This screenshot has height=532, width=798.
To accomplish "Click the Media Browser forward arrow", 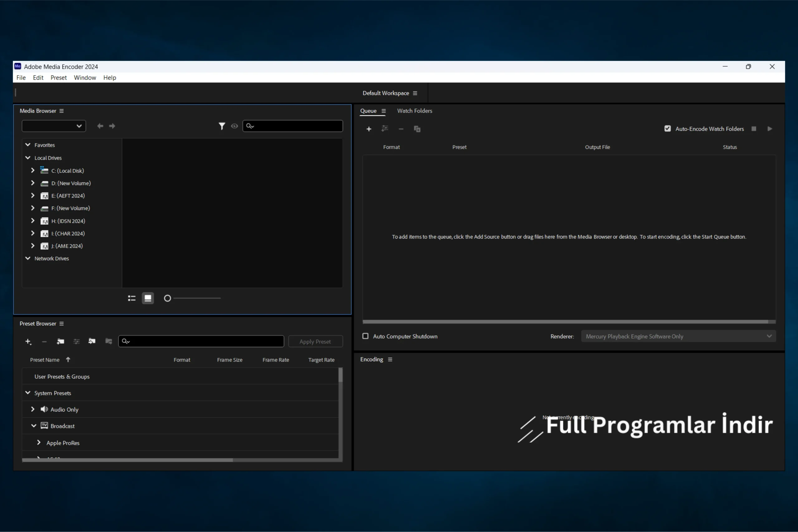I will click(x=112, y=126).
